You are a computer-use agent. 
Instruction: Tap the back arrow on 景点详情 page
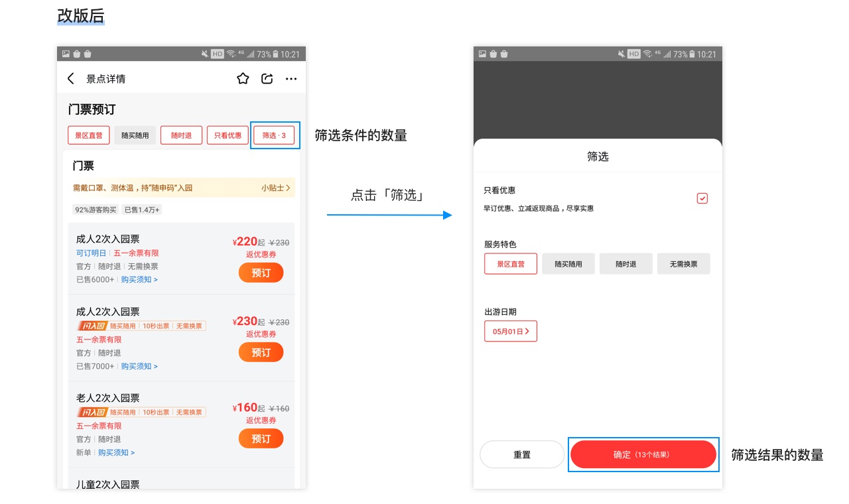click(71, 78)
